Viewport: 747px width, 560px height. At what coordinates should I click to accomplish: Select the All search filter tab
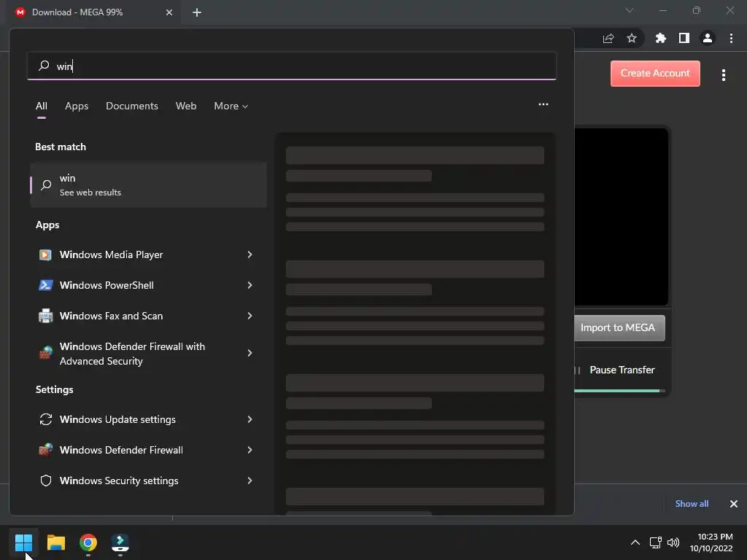point(42,106)
